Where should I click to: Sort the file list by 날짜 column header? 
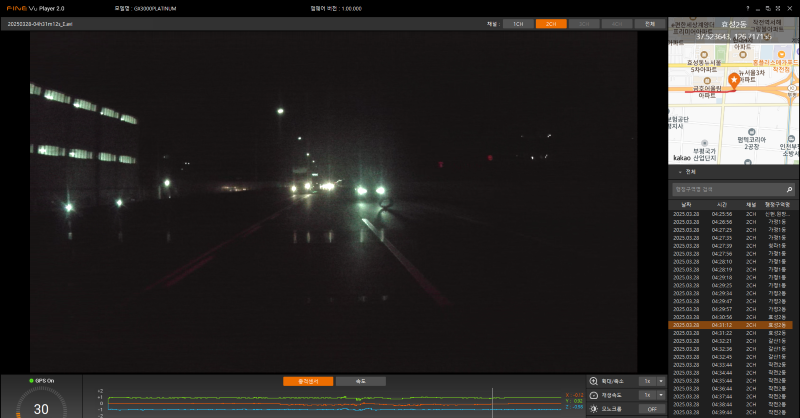[686, 205]
